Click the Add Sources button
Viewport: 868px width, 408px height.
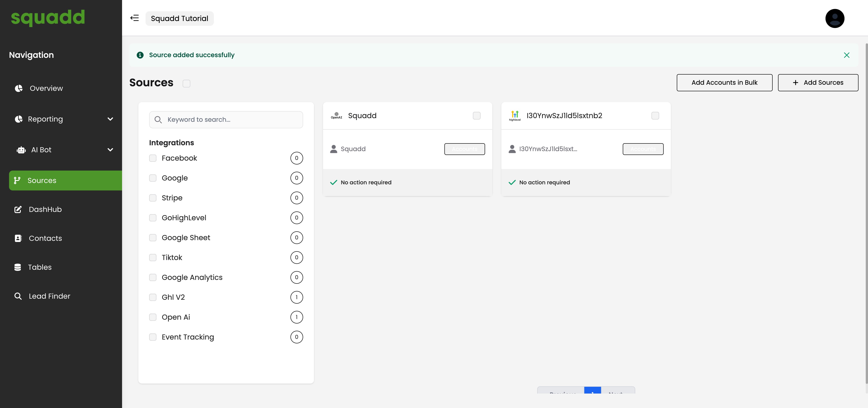tap(818, 82)
